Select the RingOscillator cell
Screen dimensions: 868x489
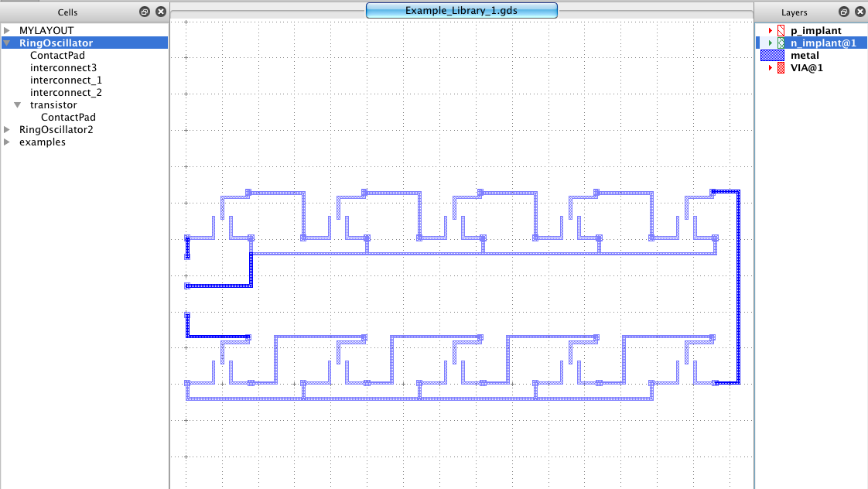(x=56, y=43)
